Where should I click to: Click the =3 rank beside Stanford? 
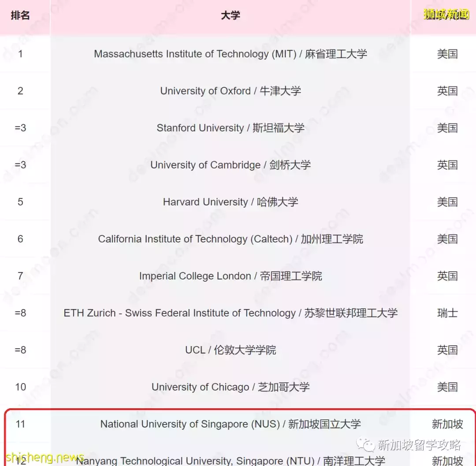point(20,128)
